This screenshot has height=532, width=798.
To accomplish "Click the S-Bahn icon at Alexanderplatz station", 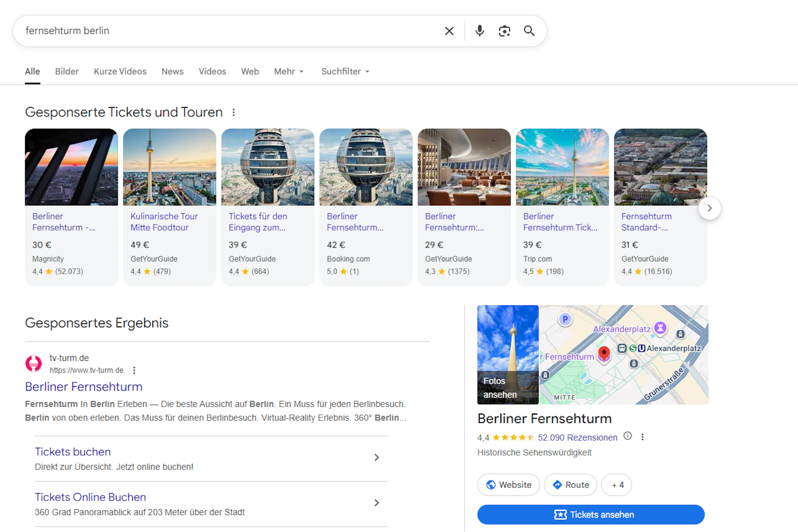I will click(633, 348).
